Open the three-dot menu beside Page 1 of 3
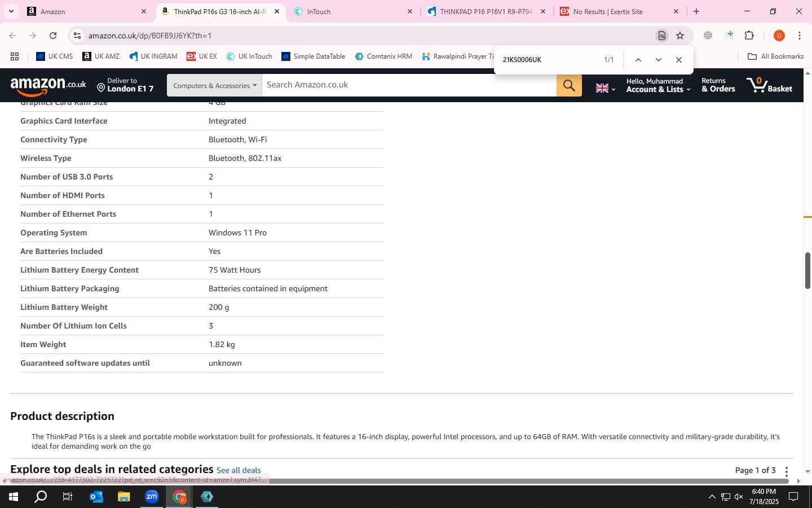812x508 pixels. (x=786, y=471)
